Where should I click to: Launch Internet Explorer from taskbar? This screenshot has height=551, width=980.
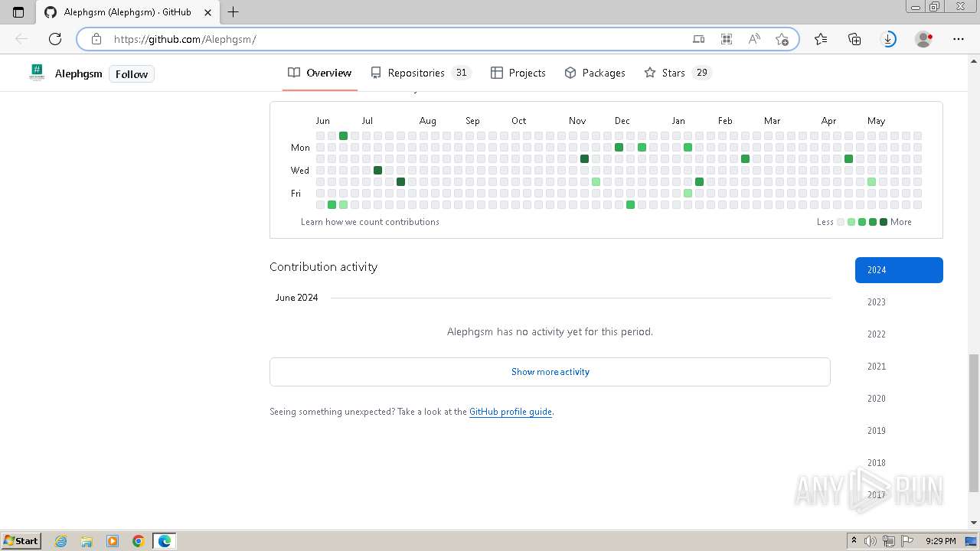click(61, 541)
